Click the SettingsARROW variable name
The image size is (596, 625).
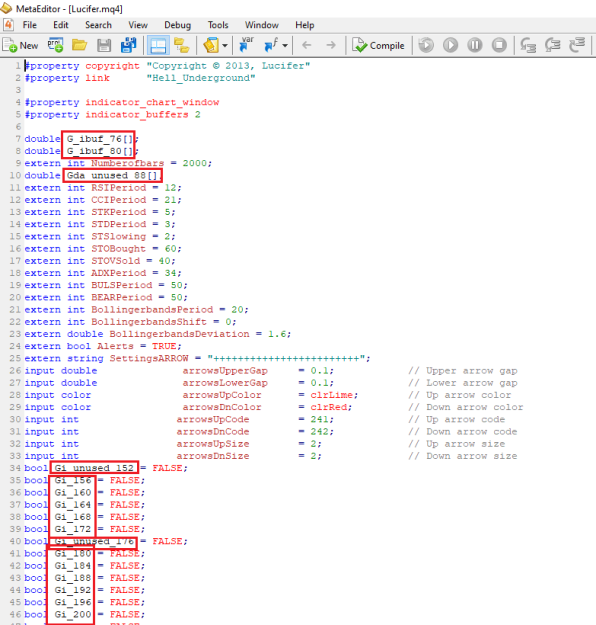click(x=149, y=358)
